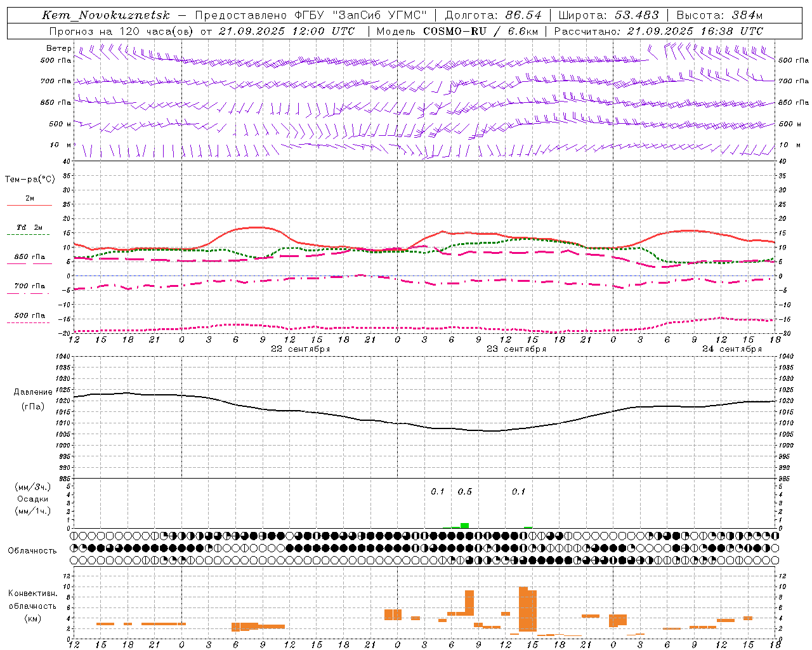
Task: Click the 2м temperature legend label
Action: tap(30, 198)
